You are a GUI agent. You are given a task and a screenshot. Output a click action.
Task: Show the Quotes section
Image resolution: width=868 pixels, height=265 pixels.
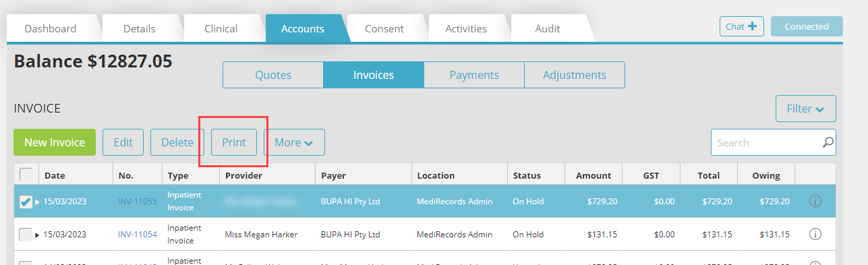pos(273,75)
